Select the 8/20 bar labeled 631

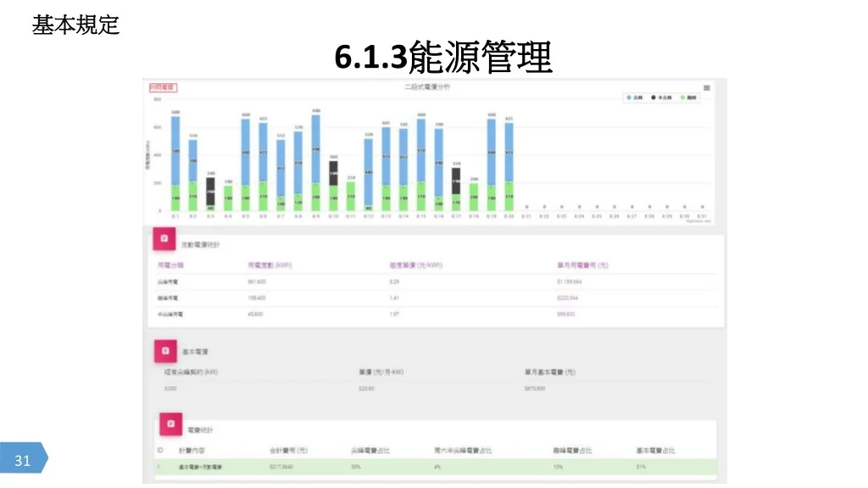click(509, 167)
